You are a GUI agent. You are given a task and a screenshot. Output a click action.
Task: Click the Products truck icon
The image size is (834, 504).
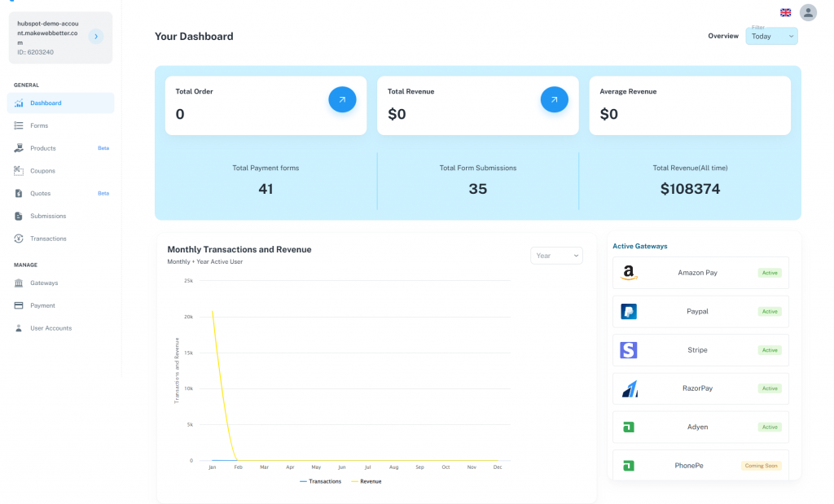coord(19,148)
